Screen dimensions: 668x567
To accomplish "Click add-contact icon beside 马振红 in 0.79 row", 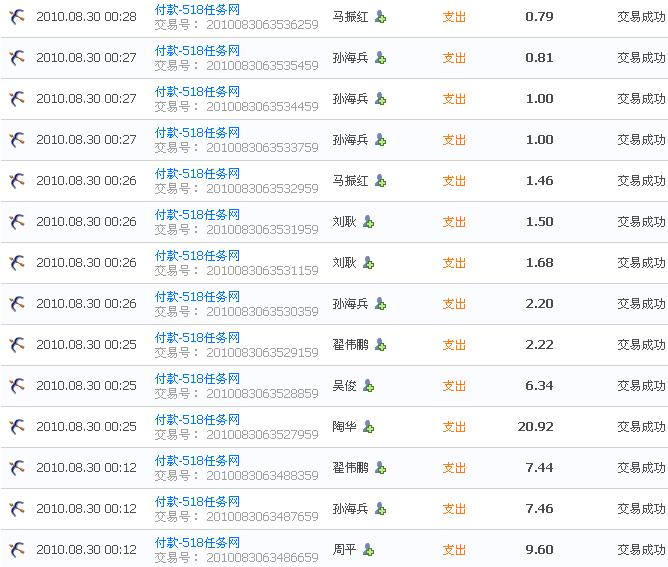I will point(380,17).
